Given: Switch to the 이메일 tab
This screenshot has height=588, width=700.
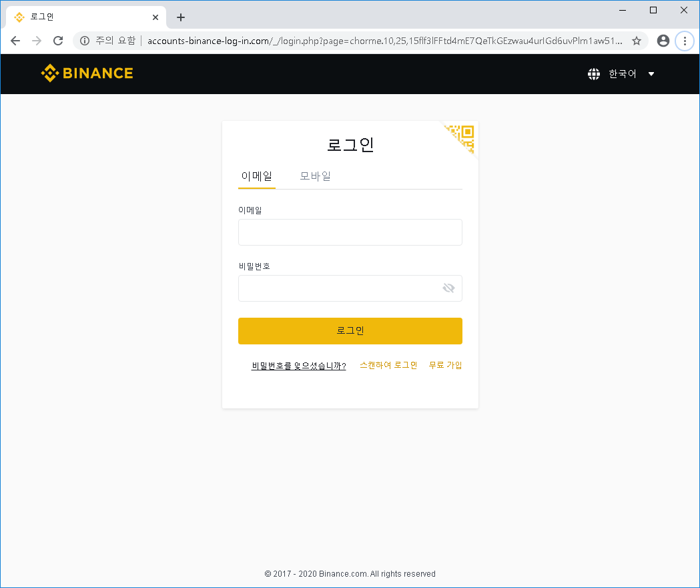Looking at the screenshot, I should 257,176.
